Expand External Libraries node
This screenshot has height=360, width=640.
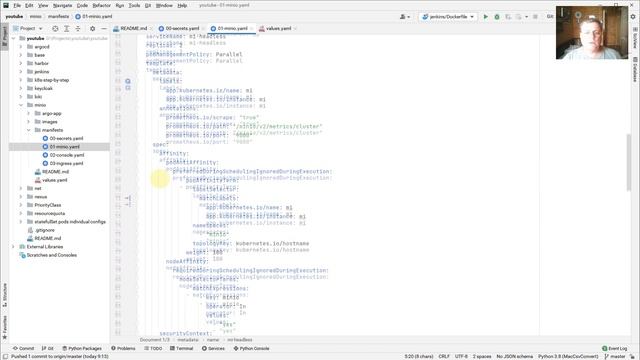click(13, 247)
